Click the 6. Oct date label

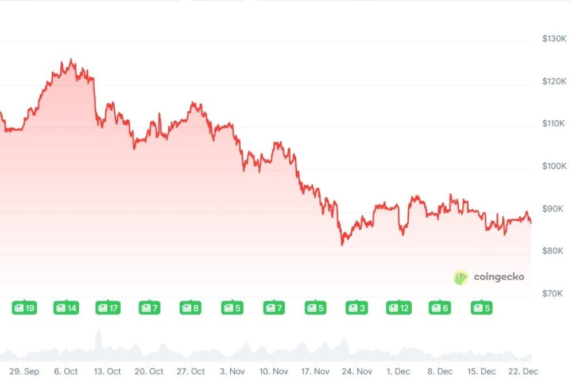[x=66, y=371]
